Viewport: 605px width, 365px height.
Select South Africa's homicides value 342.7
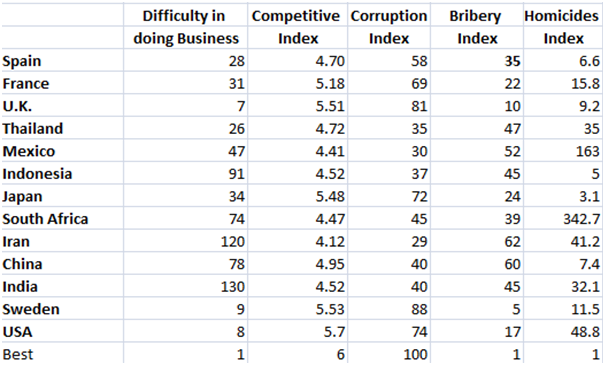tap(563, 219)
